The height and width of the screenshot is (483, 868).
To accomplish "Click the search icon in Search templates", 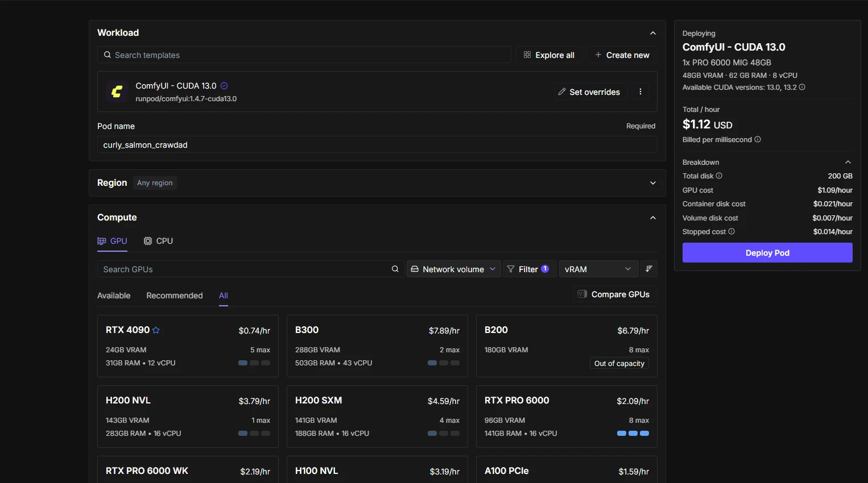I will pyautogui.click(x=107, y=55).
